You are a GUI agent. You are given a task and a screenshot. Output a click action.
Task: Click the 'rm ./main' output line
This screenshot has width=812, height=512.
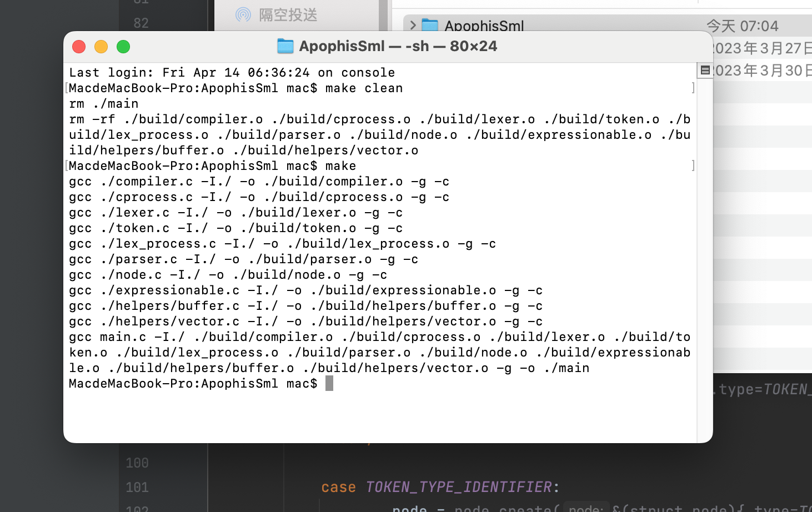coord(104,103)
